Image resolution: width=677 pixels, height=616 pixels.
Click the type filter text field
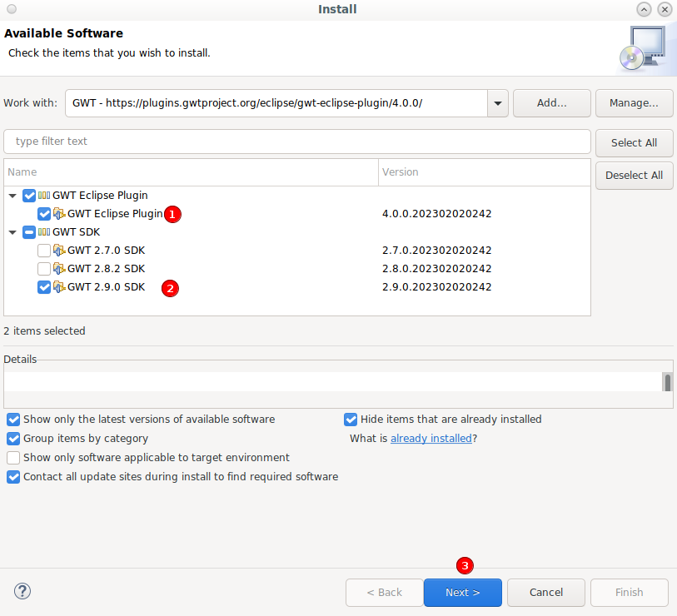[x=297, y=142]
